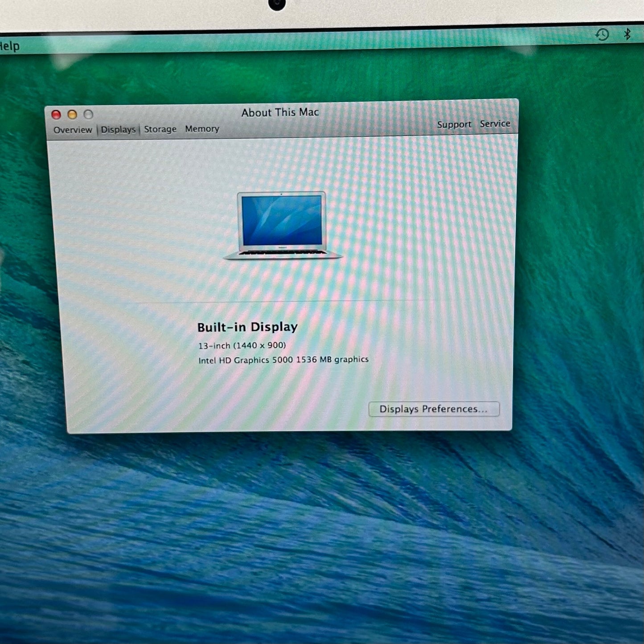Go to the Storage tab

tap(160, 129)
